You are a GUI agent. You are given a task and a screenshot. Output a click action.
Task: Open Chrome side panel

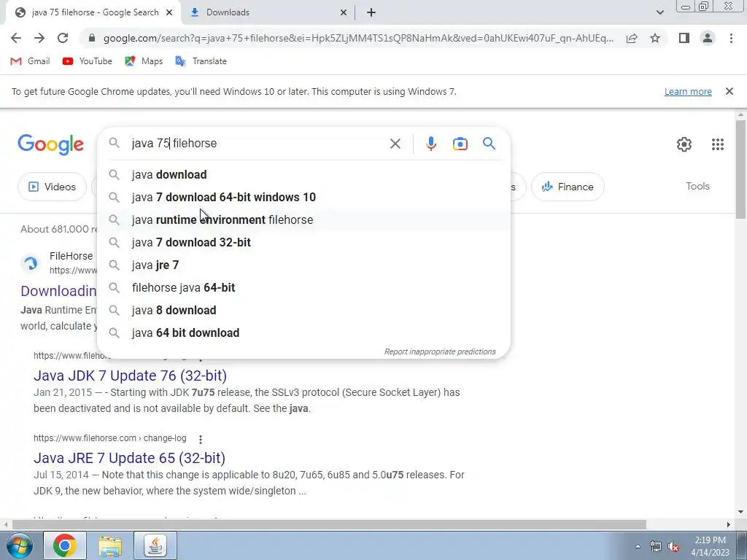click(x=684, y=38)
